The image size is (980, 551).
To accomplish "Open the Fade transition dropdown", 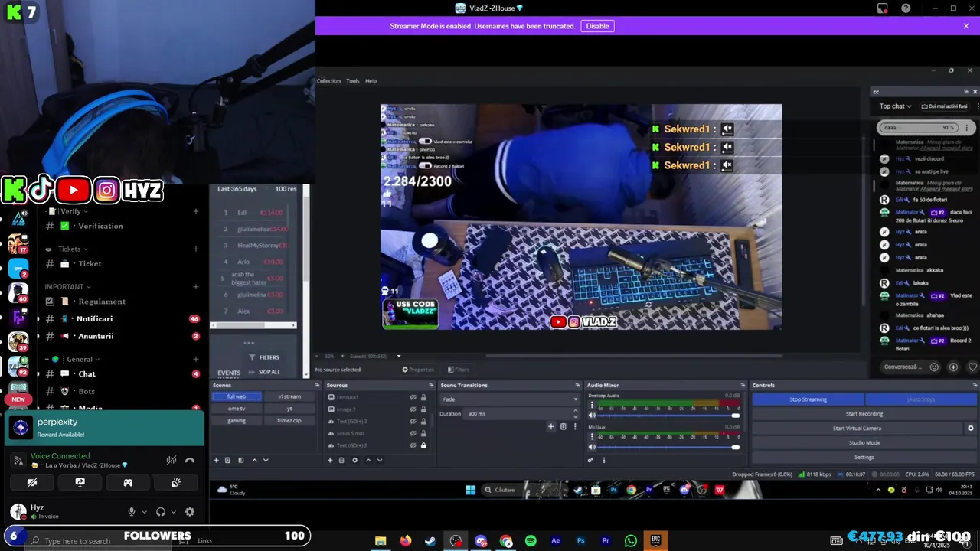I will click(x=510, y=399).
